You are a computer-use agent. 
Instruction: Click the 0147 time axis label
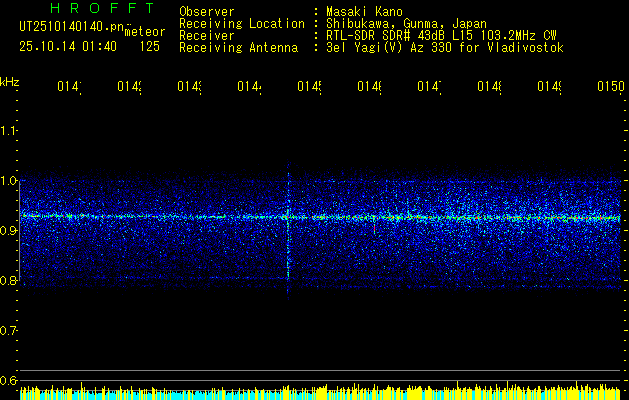click(x=429, y=87)
